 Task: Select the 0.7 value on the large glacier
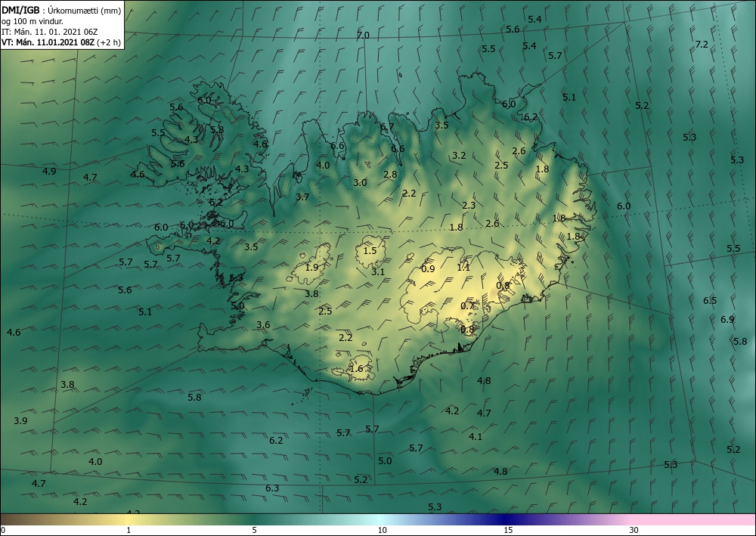coord(467,305)
